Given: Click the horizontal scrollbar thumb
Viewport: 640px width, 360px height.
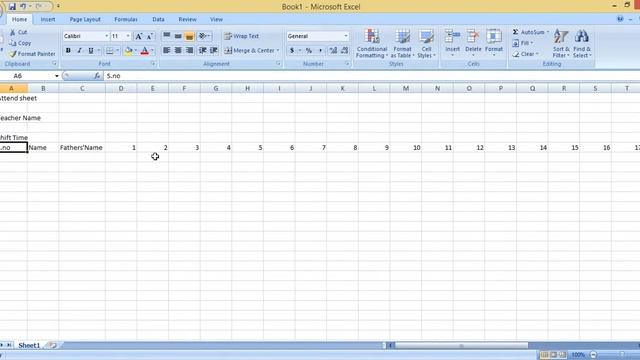Looking at the screenshot, I should point(461,346).
